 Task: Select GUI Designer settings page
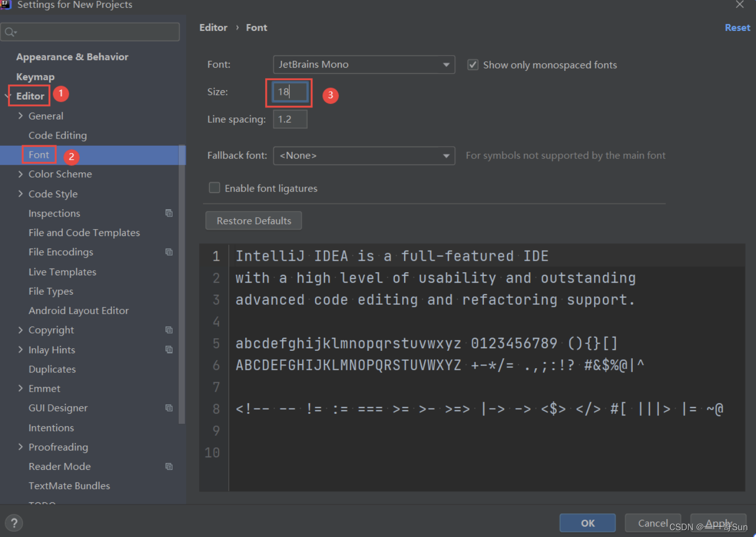58,407
